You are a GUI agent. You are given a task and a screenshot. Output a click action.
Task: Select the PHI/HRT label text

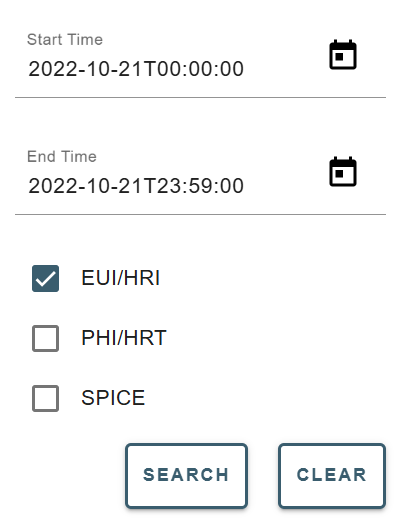point(124,338)
